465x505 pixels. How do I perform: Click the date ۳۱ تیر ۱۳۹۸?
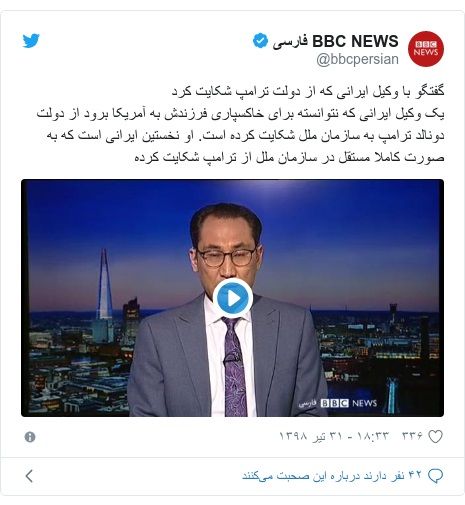(311, 436)
